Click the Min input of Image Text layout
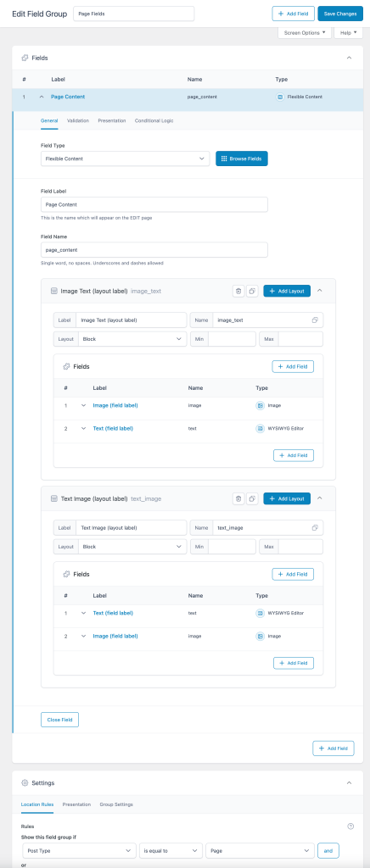Viewport: 370px width, 868px height. [x=232, y=339]
